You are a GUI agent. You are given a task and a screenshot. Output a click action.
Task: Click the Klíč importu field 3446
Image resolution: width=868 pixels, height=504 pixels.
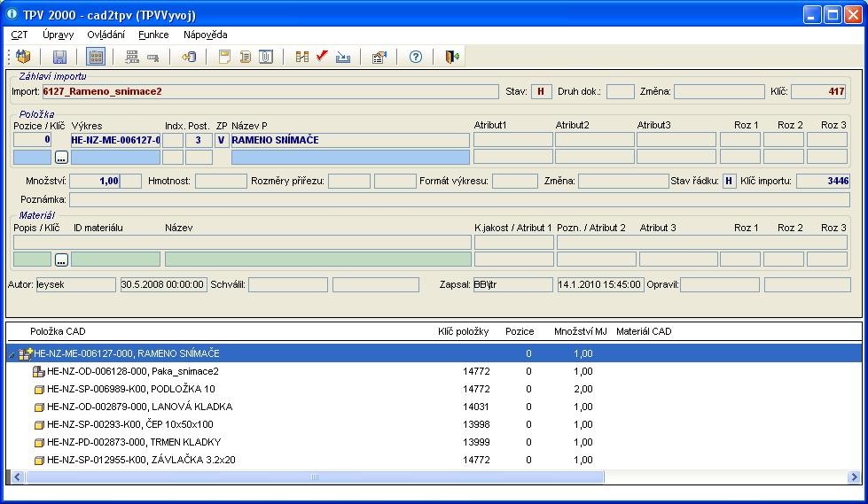pyautogui.click(x=823, y=181)
